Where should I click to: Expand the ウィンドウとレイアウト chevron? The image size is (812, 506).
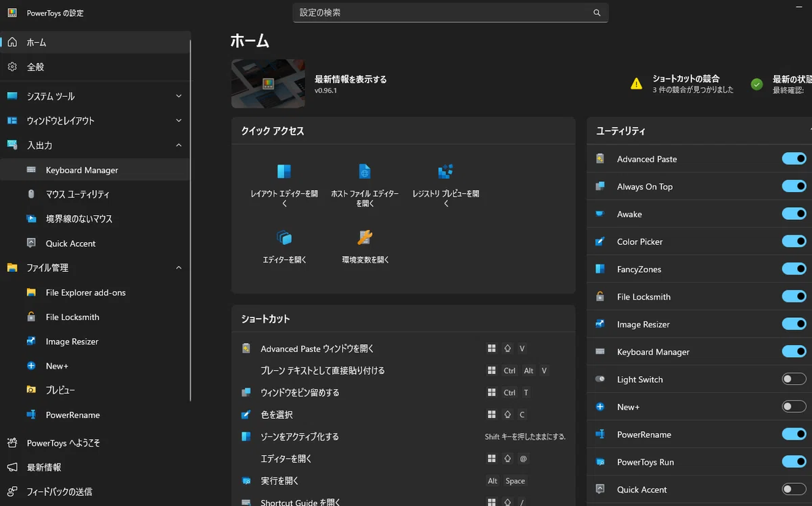pyautogui.click(x=179, y=120)
